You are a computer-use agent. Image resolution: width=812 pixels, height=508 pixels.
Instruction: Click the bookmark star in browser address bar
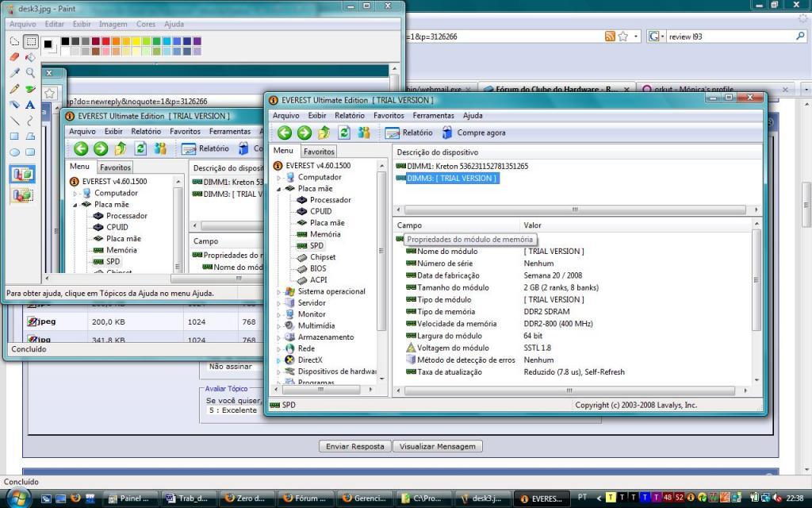[623, 37]
